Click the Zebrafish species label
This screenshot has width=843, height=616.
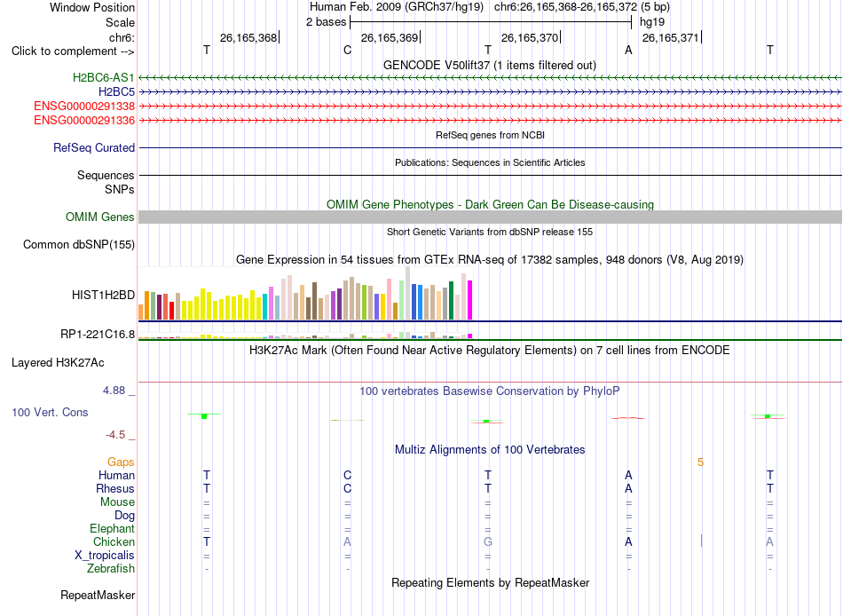pyautogui.click(x=111, y=568)
